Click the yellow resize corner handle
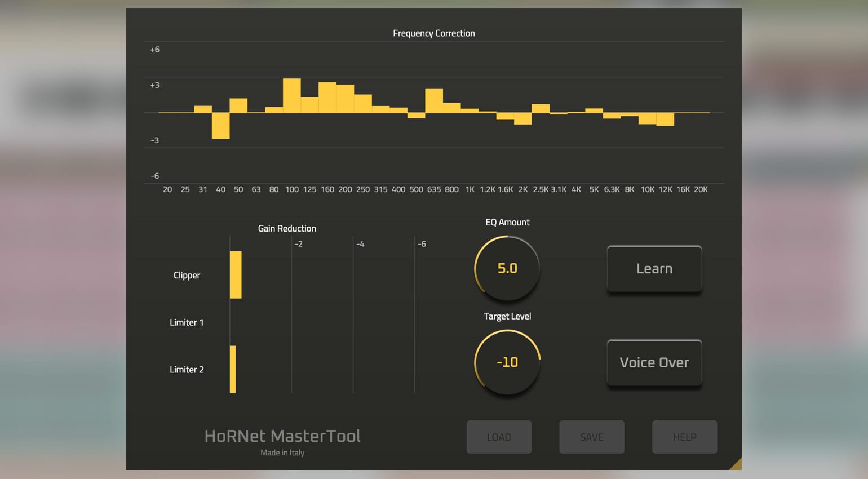This screenshot has height=479, width=868. click(x=737, y=464)
